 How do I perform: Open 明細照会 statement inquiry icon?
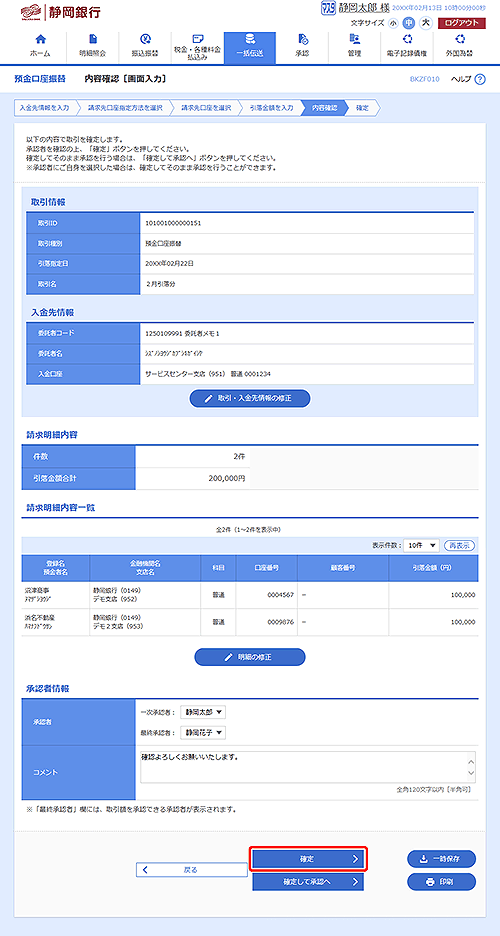click(x=92, y=39)
